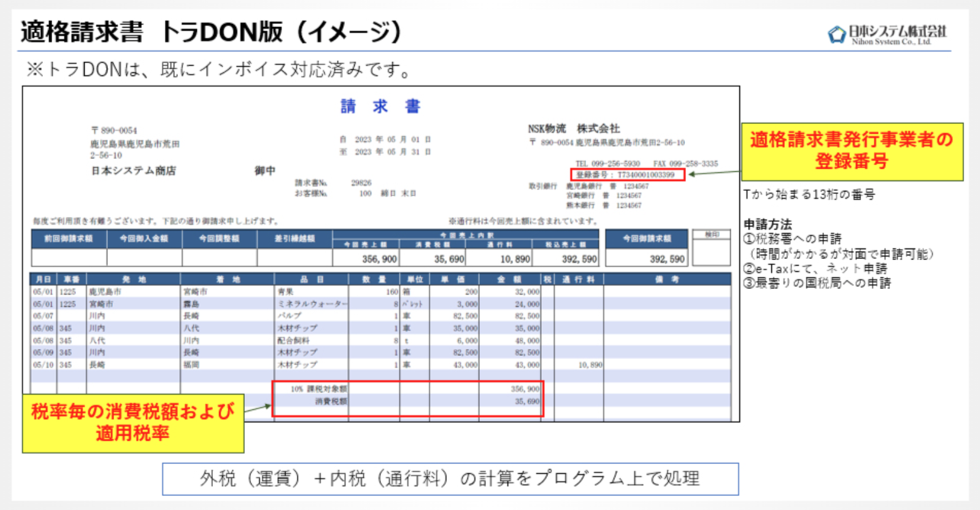This screenshot has width=980, height=510.
Task: Click the e-Tax application method line
Action: (x=815, y=269)
